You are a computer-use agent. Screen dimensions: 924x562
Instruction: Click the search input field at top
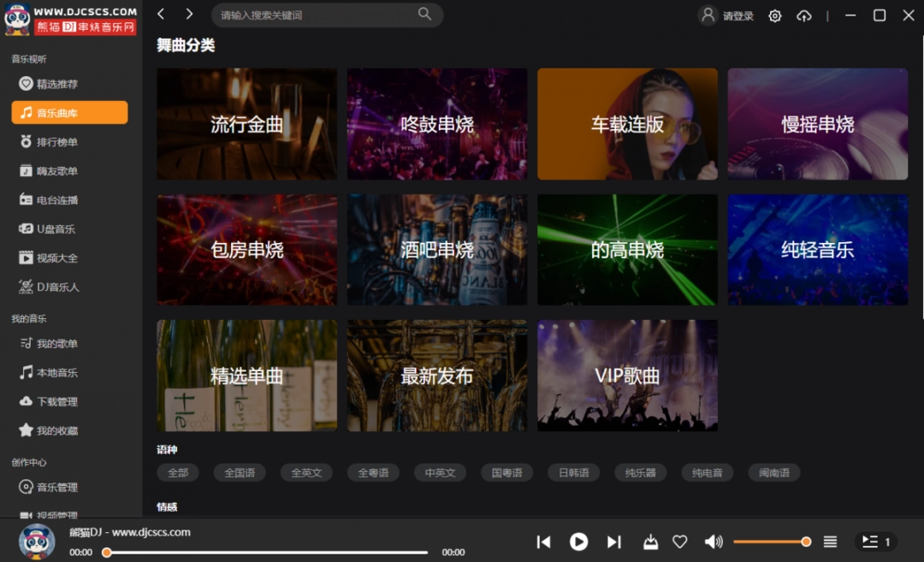click(x=325, y=15)
